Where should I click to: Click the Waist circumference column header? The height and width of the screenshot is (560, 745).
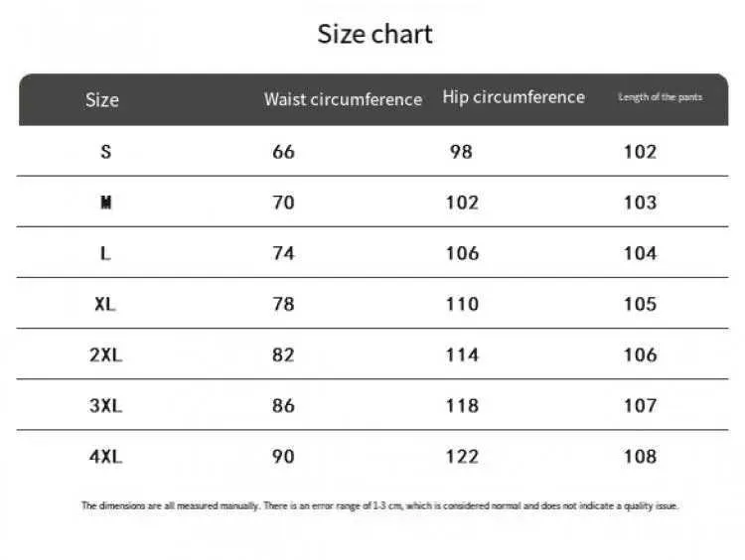343,99
